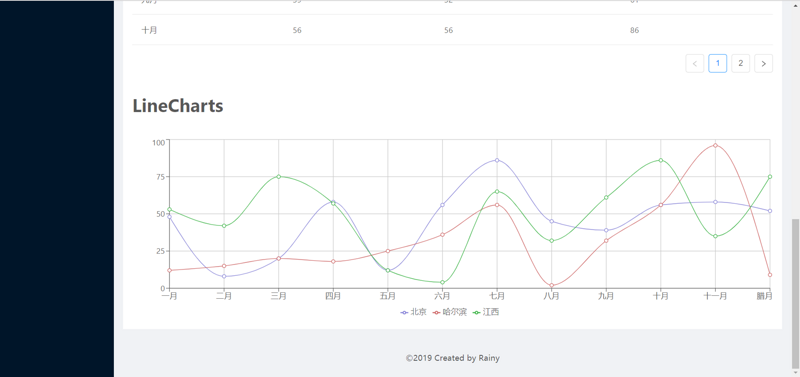Click the 86 cell in 十月 row

(x=634, y=30)
